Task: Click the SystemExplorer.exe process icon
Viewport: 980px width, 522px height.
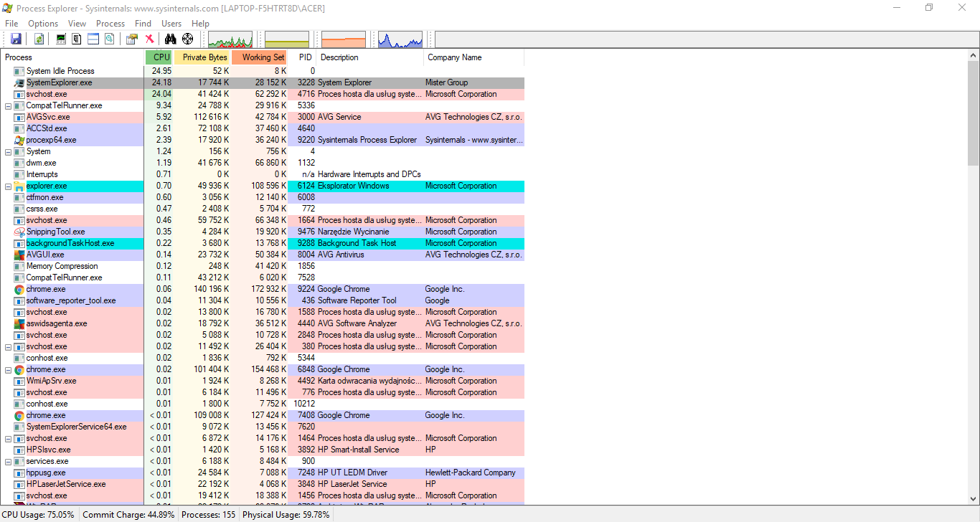Action: (19, 82)
